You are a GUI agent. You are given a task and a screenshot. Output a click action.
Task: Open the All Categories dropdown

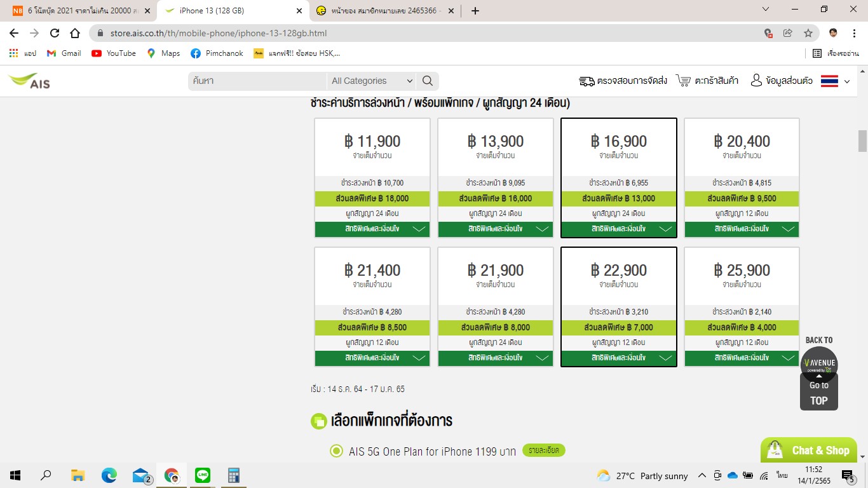tap(372, 81)
